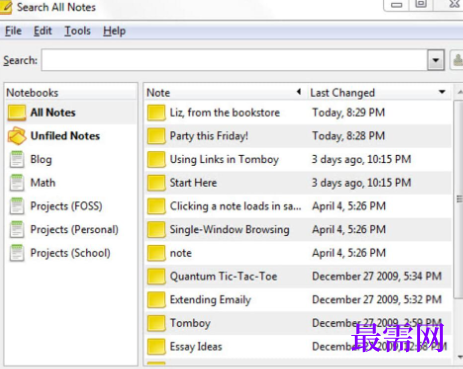Select the note Using Links in Tomboy
The image size is (463, 369).
point(224,160)
